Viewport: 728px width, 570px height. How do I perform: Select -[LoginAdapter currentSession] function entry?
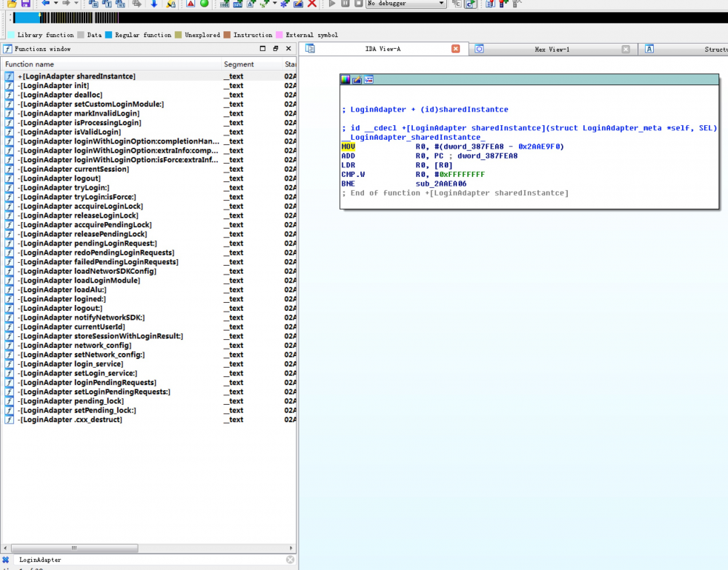[x=73, y=169]
